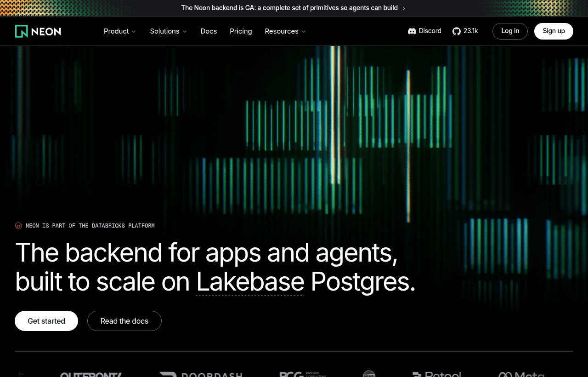
Task: Click the NEON wordmark text
Action: click(x=46, y=31)
